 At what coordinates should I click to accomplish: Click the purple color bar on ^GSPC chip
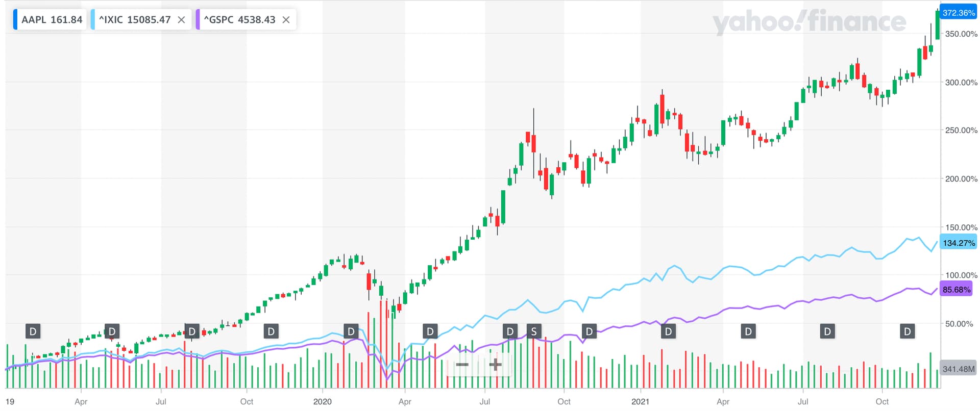198,20
